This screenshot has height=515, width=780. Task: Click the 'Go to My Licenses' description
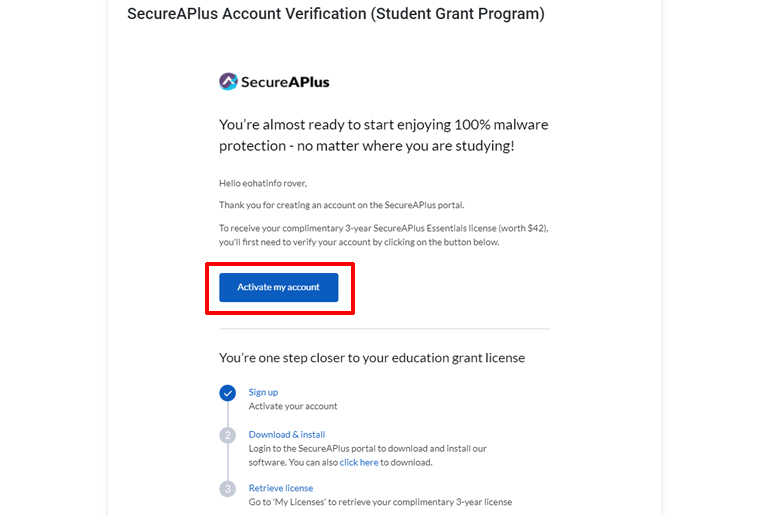(x=380, y=502)
